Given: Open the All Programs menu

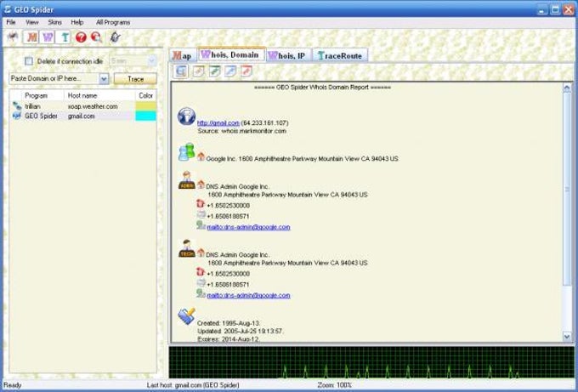Looking at the screenshot, I should pos(113,22).
